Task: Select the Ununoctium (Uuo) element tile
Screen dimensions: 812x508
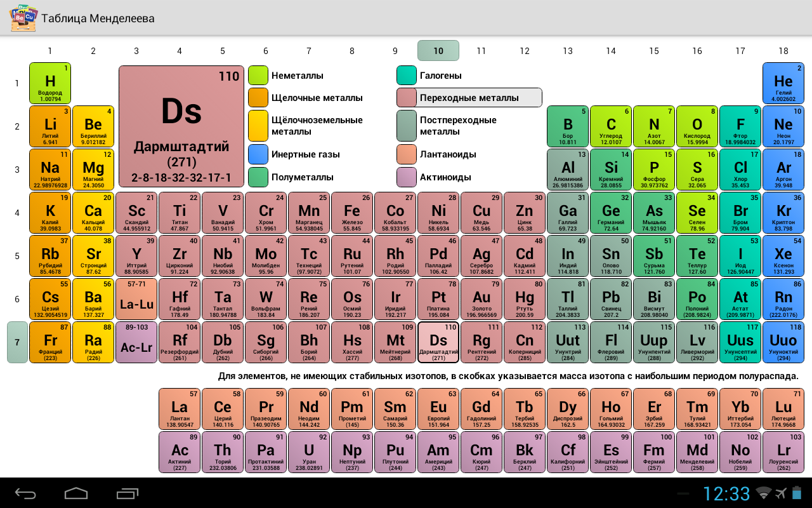Action: pos(783,342)
